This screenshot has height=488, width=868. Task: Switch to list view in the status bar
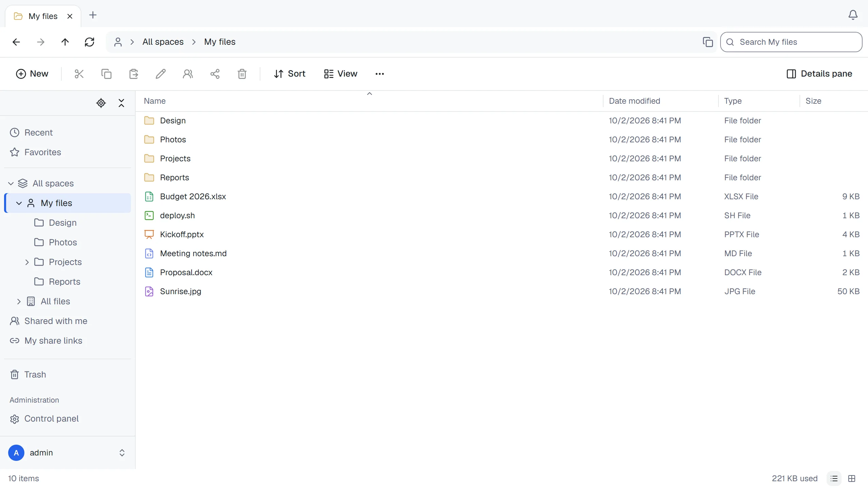pos(834,479)
